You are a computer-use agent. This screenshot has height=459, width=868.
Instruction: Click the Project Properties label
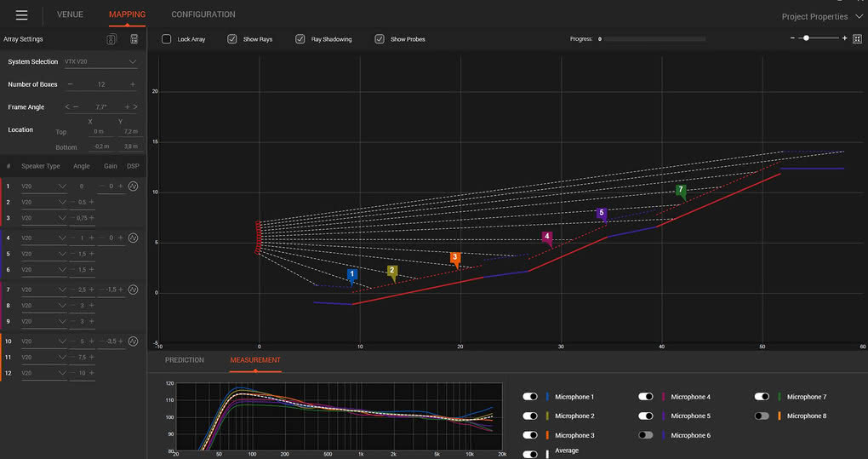(814, 17)
